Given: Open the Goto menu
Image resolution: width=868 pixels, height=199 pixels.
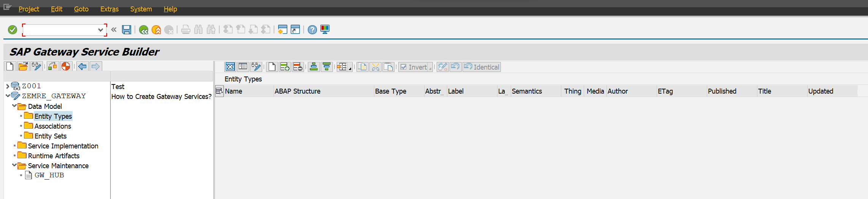Looking at the screenshot, I should 81,9.
